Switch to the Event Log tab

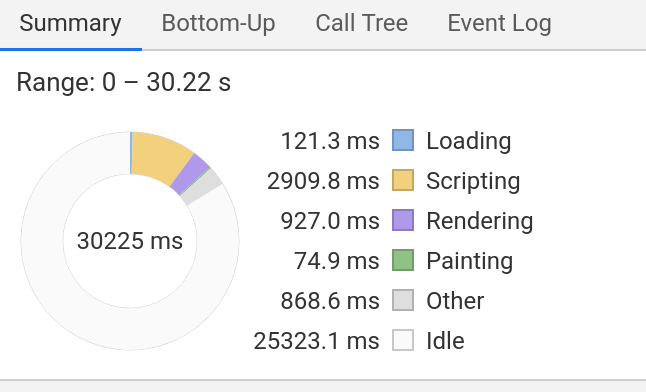pyautogui.click(x=499, y=23)
